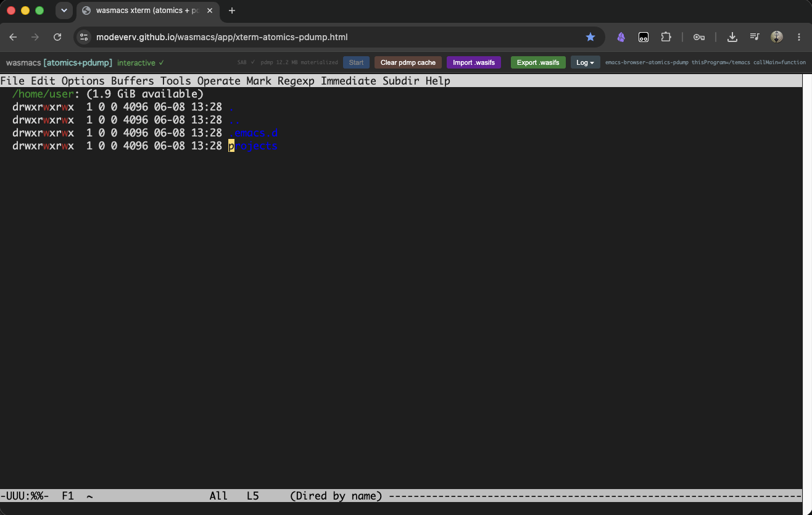Click the Clear pdmp cache button
The height and width of the screenshot is (515, 812).
coord(408,62)
